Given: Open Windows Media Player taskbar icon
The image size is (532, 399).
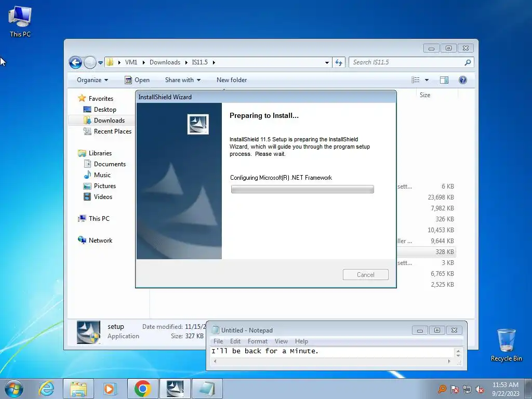Looking at the screenshot, I should click(x=110, y=389).
